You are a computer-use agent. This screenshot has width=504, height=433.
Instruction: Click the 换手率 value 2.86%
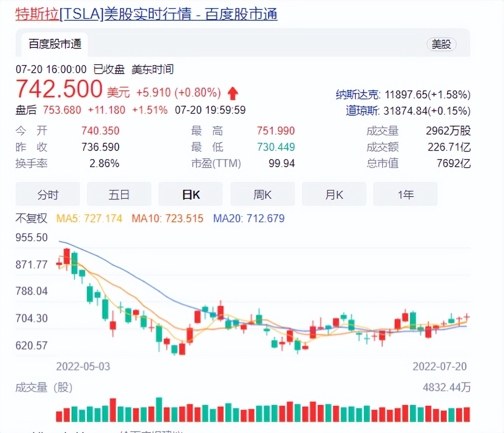coord(104,164)
